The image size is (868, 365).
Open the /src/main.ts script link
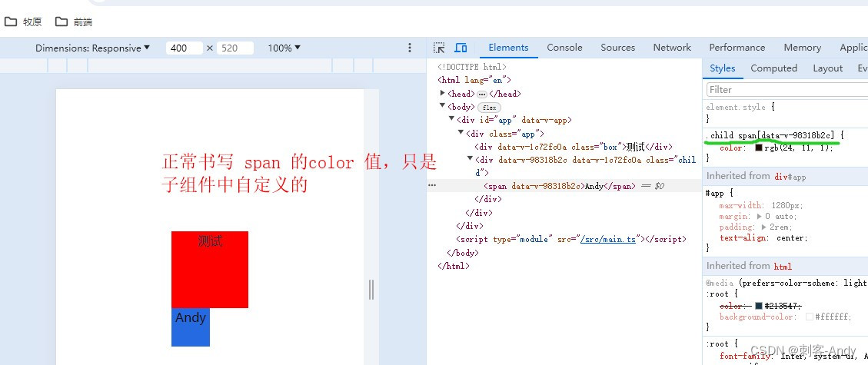(x=608, y=240)
